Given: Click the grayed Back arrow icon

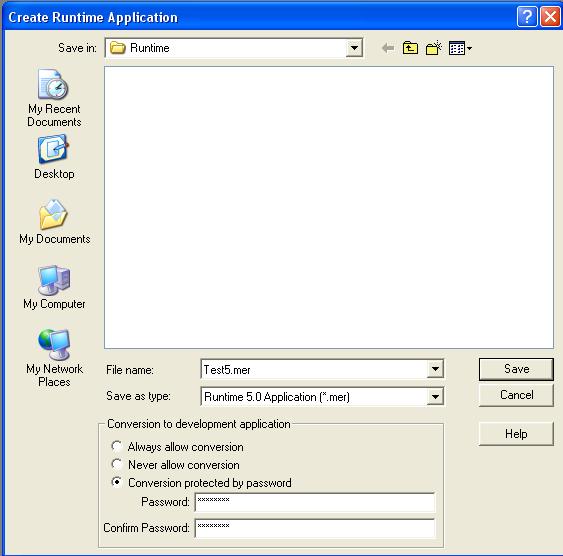Looking at the screenshot, I should click(x=388, y=48).
